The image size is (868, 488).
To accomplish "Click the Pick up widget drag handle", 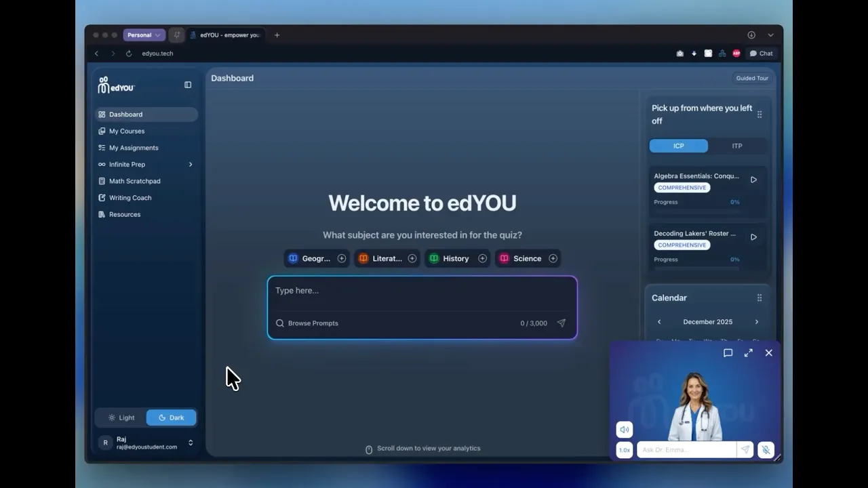I will coord(759,115).
